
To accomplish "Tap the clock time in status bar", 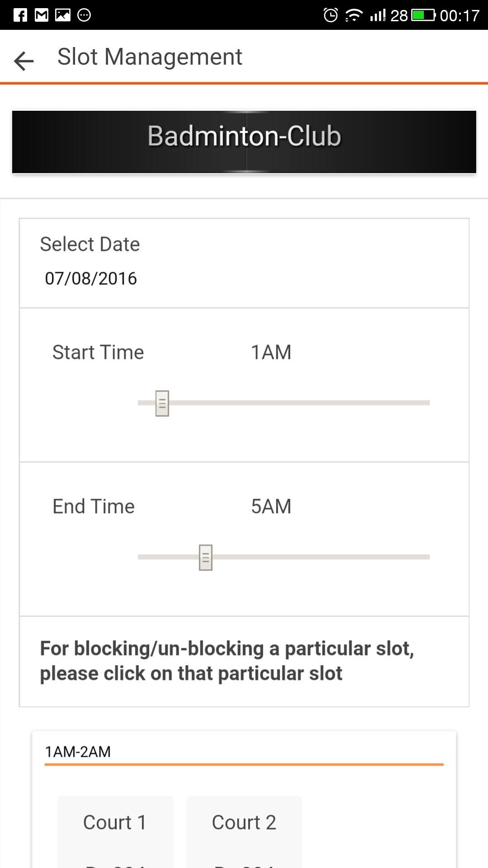I will point(460,16).
